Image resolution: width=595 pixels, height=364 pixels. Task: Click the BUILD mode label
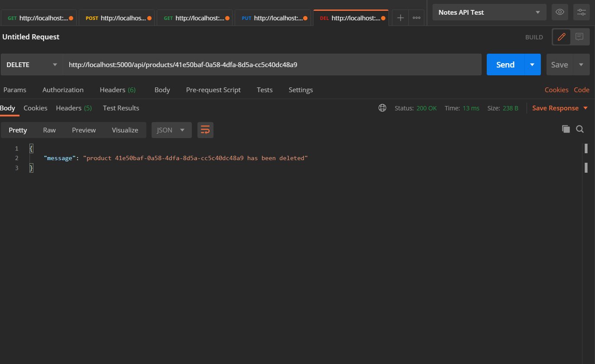534,37
